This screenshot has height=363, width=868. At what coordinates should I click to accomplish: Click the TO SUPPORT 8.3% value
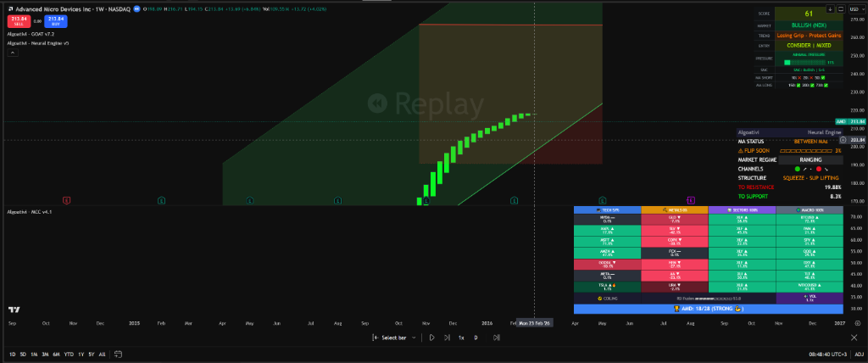tap(836, 196)
